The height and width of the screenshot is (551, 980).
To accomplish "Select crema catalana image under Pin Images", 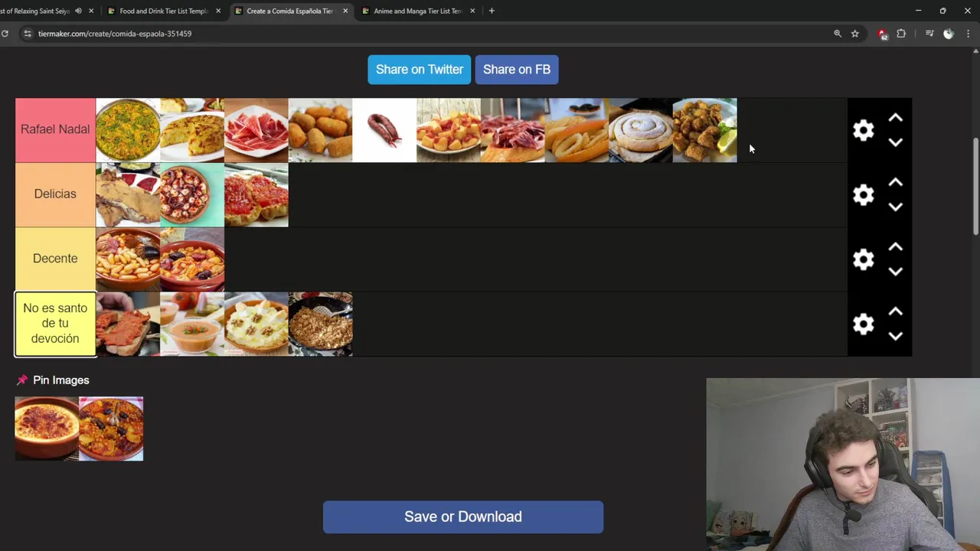I will tap(47, 429).
